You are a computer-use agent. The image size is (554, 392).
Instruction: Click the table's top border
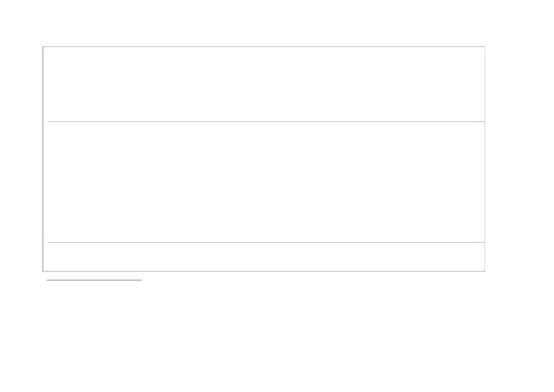tap(263, 47)
